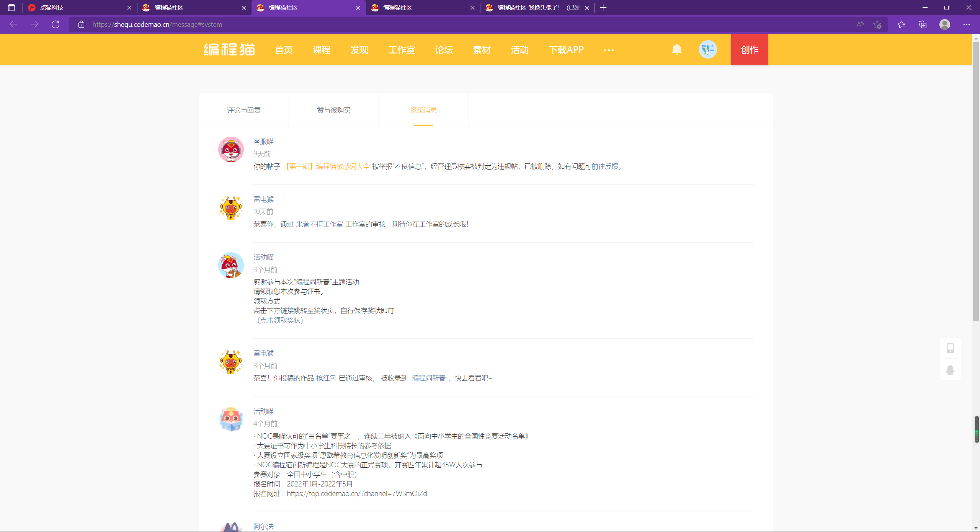The image size is (980, 532).
Task: Click the browser back arrow
Action: 13,24
